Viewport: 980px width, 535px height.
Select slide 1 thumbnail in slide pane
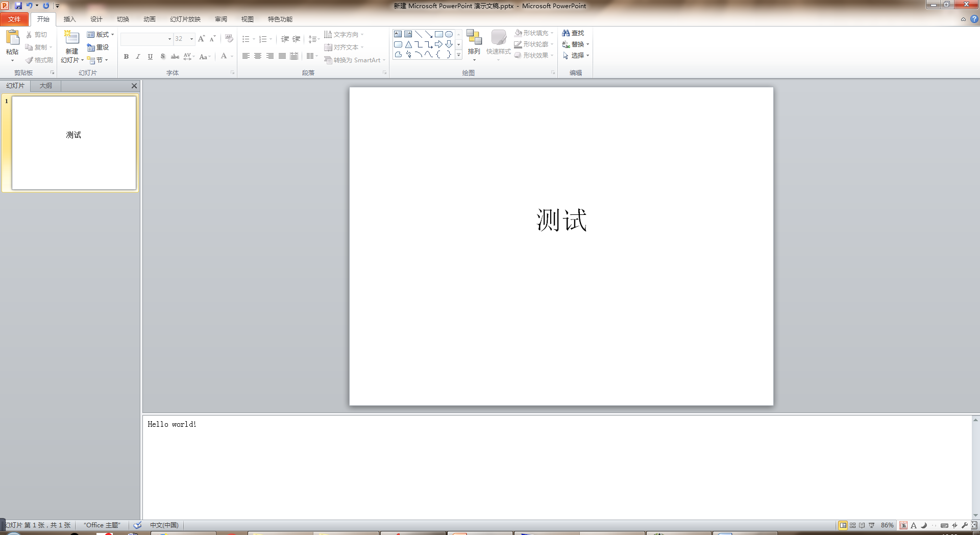click(x=73, y=143)
